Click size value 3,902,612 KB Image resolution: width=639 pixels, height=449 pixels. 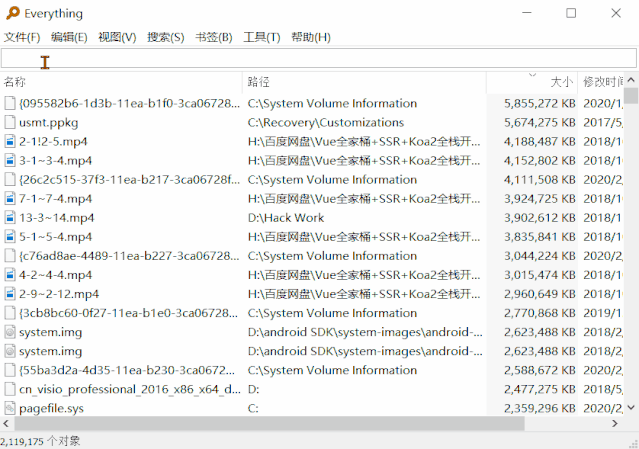coord(540,218)
